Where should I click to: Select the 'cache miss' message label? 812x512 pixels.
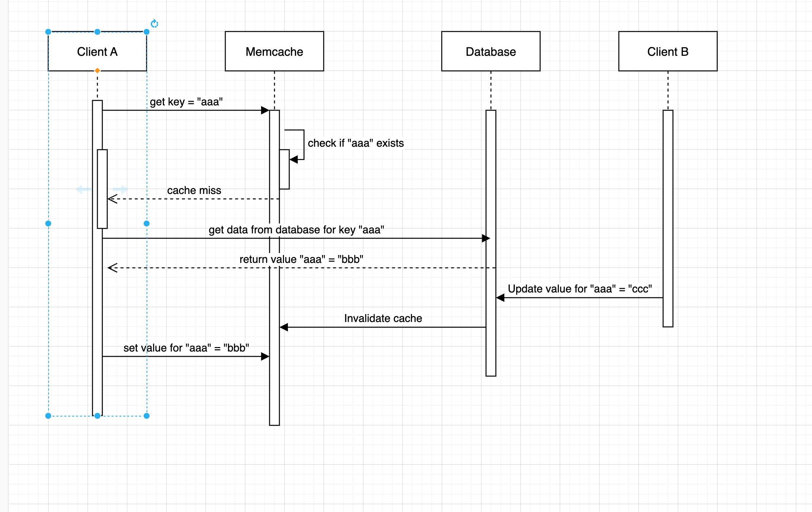coord(194,190)
